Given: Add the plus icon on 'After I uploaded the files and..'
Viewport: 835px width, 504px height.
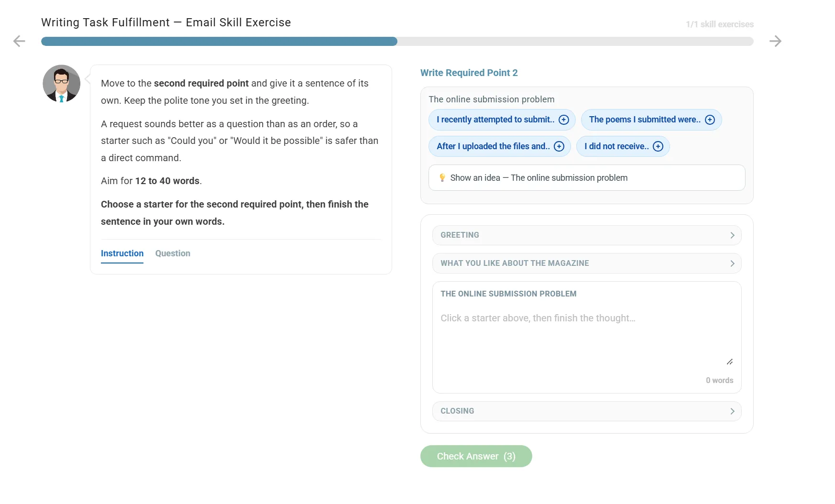Looking at the screenshot, I should [x=559, y=146].
